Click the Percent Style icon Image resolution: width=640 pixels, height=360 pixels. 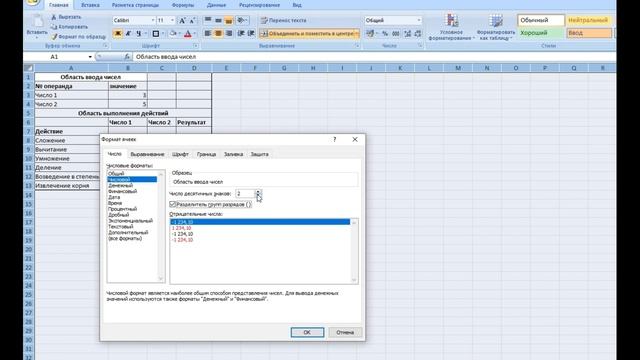(384, 33)
